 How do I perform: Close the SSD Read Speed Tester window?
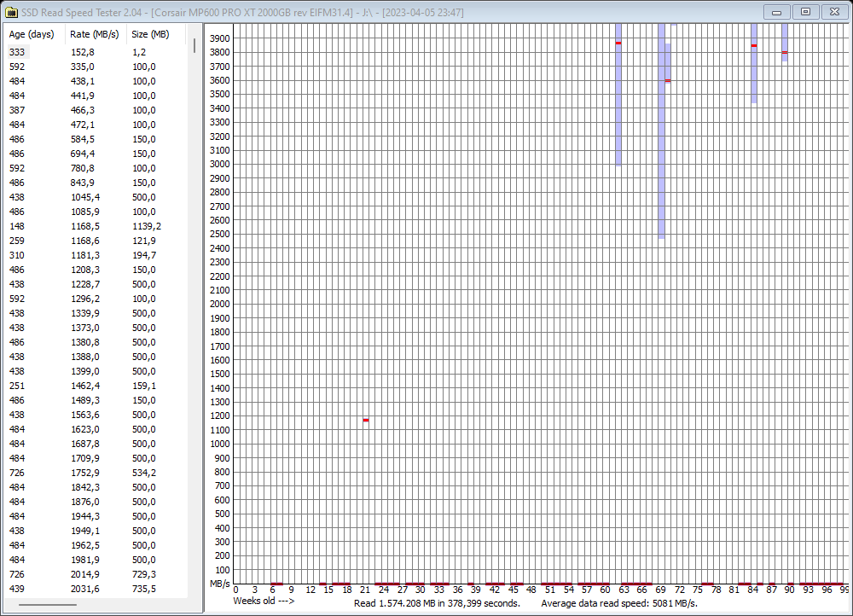coord(834,12)
